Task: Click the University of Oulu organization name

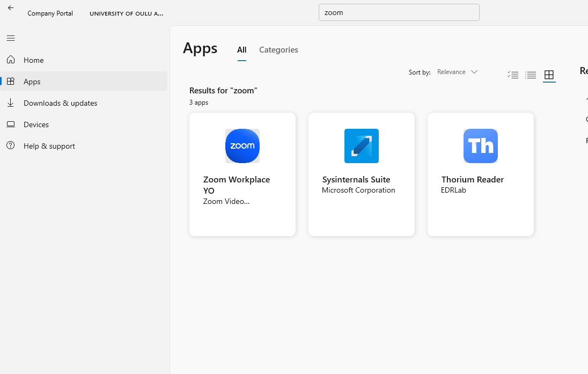Action: click(127, 13)
